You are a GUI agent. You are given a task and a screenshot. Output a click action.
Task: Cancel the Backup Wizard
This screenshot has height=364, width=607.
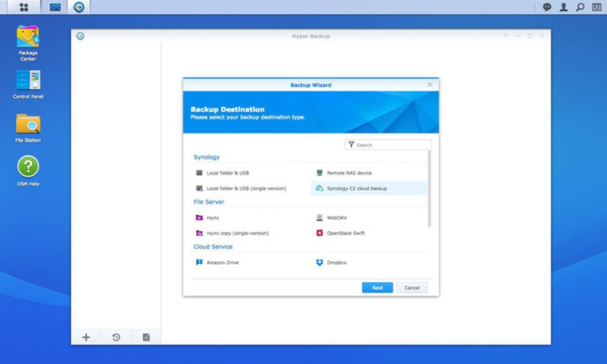[x=412, y=288]
